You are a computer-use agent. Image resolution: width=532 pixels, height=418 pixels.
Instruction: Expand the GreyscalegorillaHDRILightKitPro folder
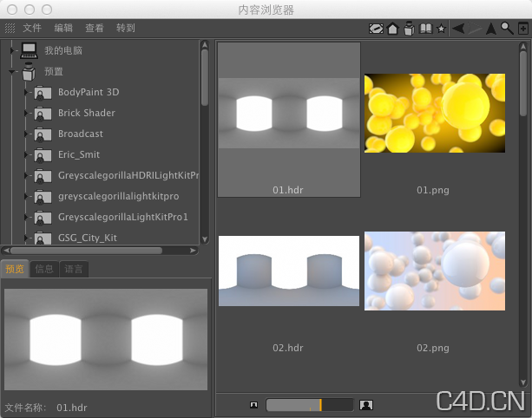[26, 175]
